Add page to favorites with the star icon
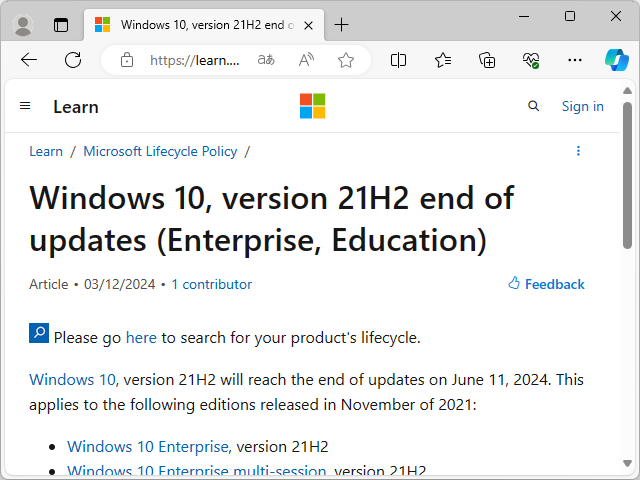Image resolution: width=640 pixels, height=480 pixels. tap(346, 60)
